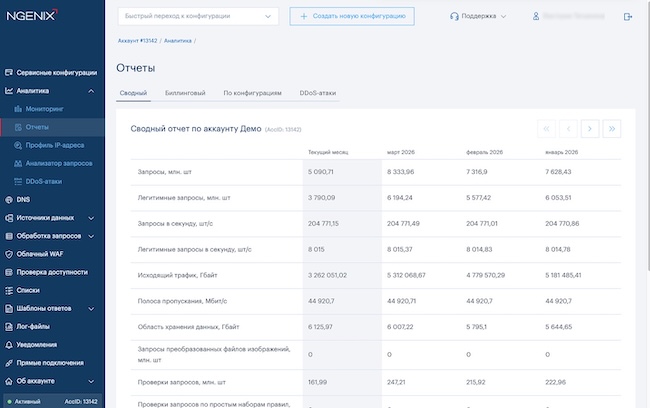
Task: Open the Быстрый переход к конфигурации dropdown
Action: tap(198, 16)
